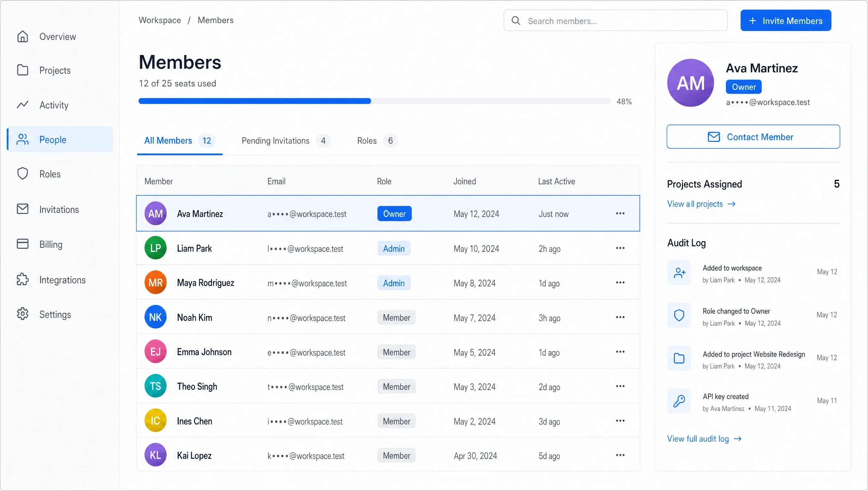
Task: Select the People icon in sidebar
Action: click(23, 139)
